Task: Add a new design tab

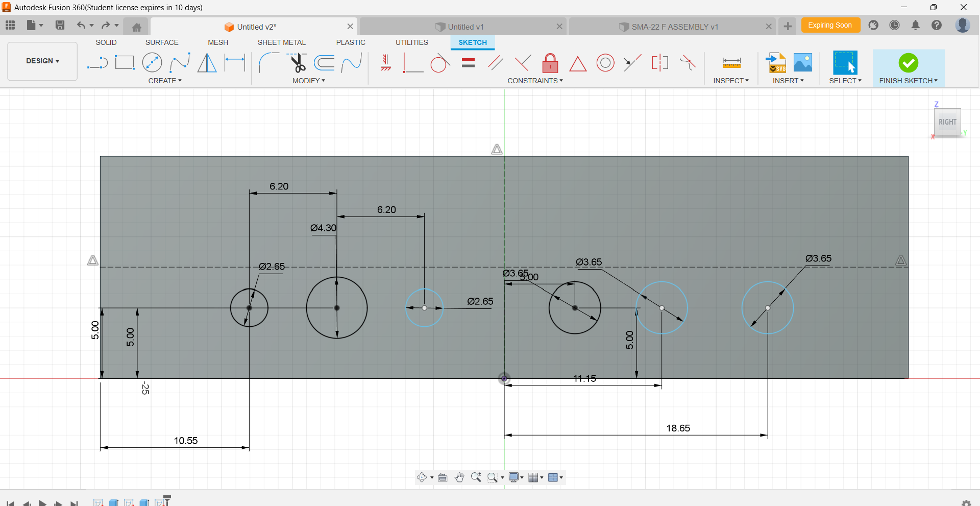Action: [788, 26]
